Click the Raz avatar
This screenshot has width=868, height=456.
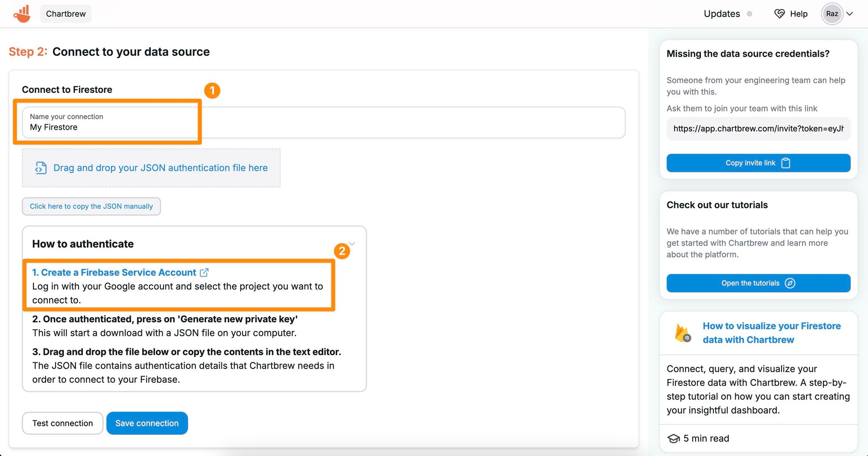pos(832,14)
